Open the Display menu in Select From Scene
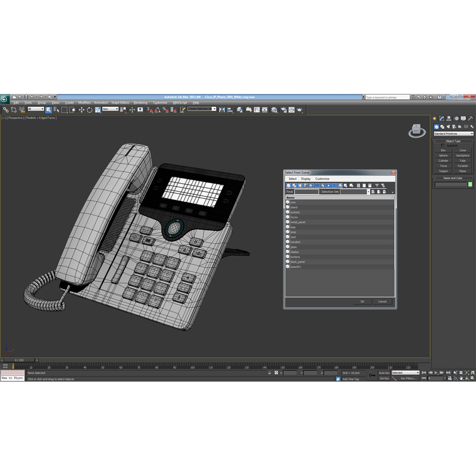The image size is (476, 476). [305, 178]
